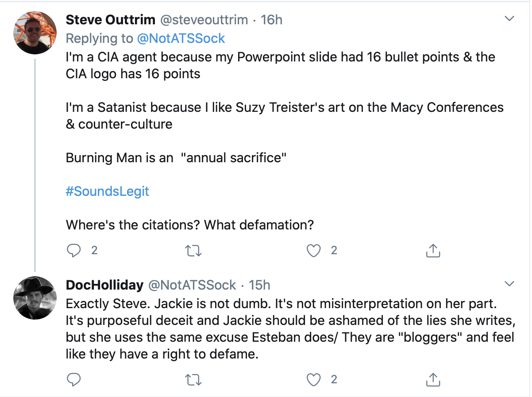The width and height of the screenshot is (532, 397).
Task: View Steve Outtrim's profile picture
Action: (35, 32)
